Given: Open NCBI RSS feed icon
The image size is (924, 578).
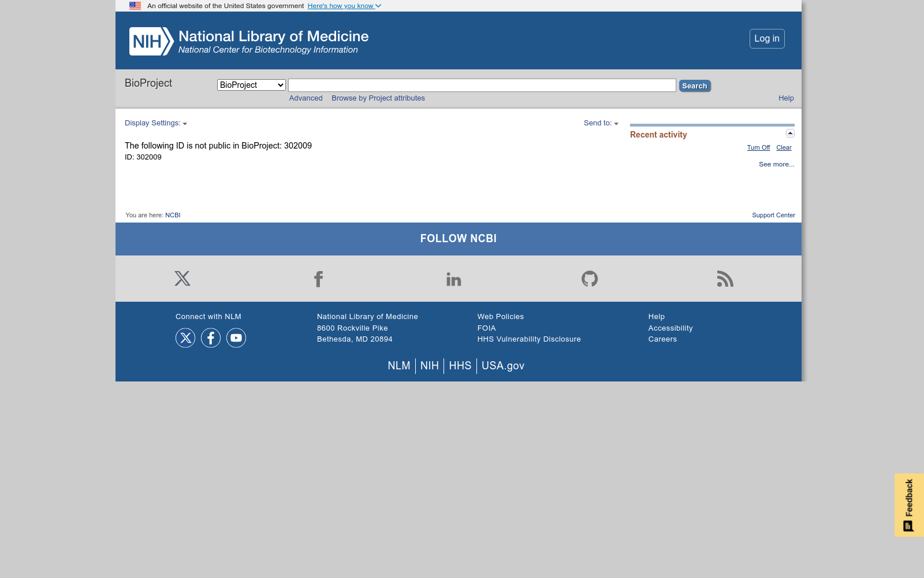Looking at the screenshot, I should [x=725, y=279].
